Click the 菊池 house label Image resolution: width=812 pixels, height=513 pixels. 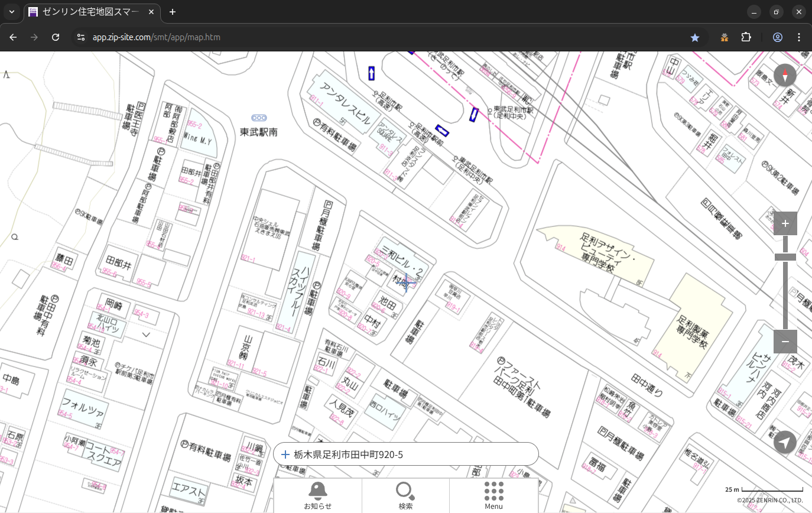click(92, 342)
